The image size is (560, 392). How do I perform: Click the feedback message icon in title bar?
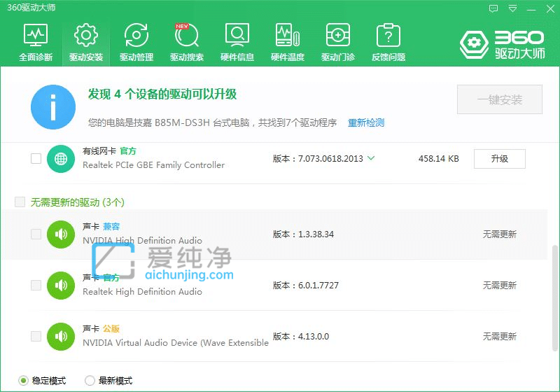click(x=494, y=8)
